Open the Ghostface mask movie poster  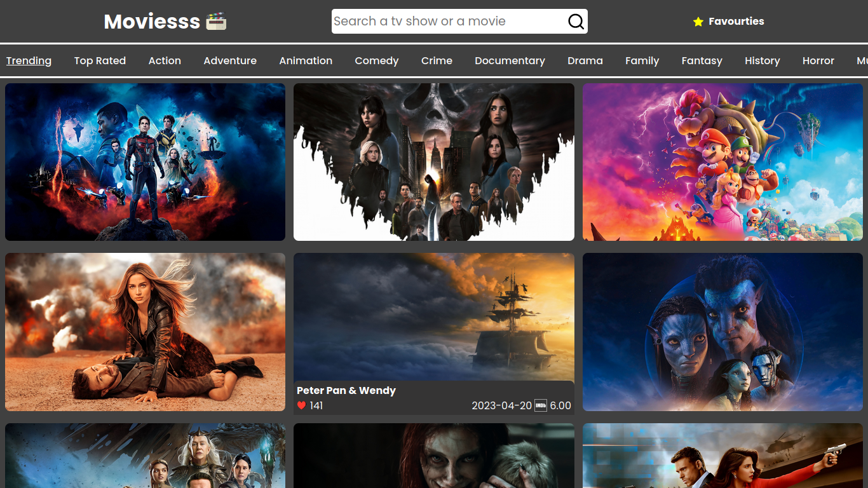coord(434,162)
